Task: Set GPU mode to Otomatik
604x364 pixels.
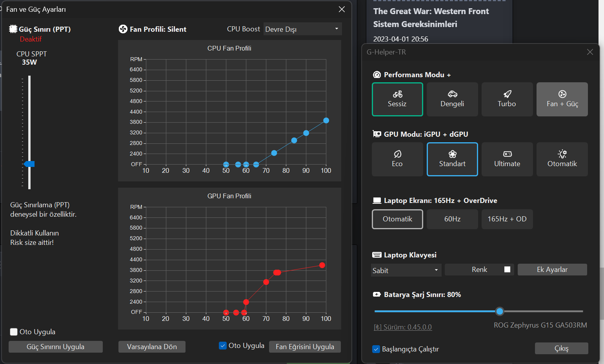Action: point(562,159)
